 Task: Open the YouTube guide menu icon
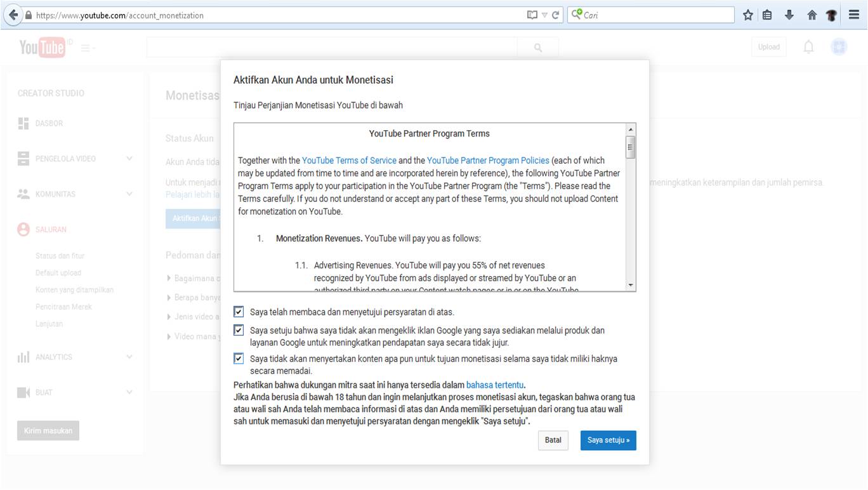[88, 48]
